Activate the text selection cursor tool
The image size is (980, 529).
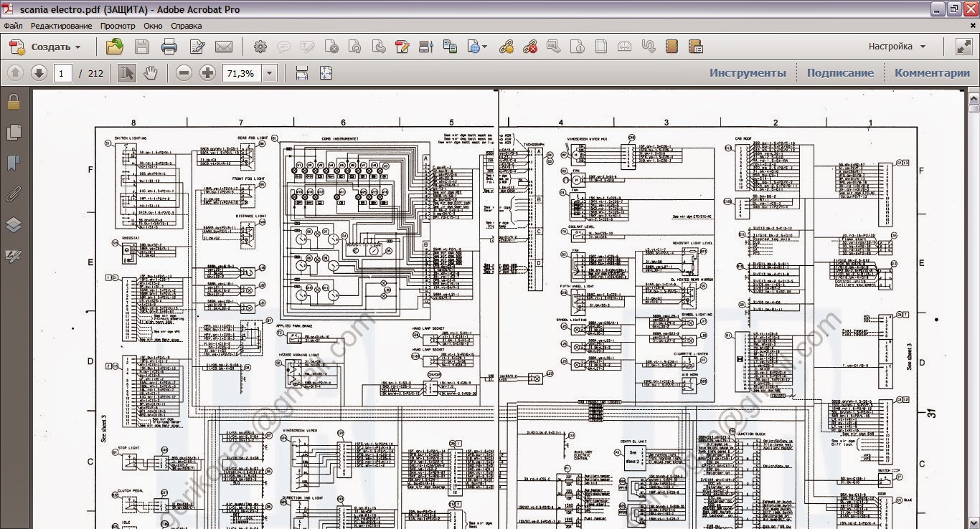point(127,72)
